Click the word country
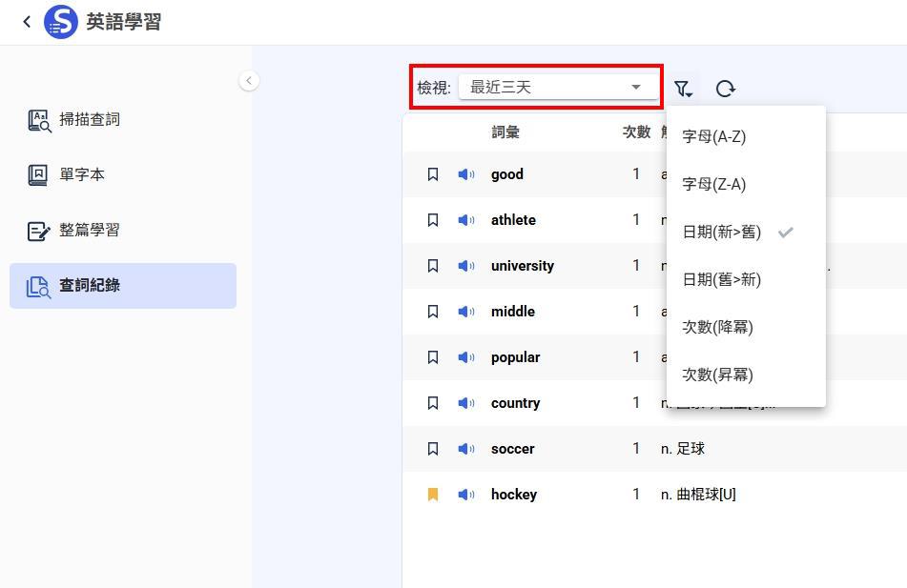Image resolution: width=907 pixels, height=588 pixels. (x=515, y=403)
